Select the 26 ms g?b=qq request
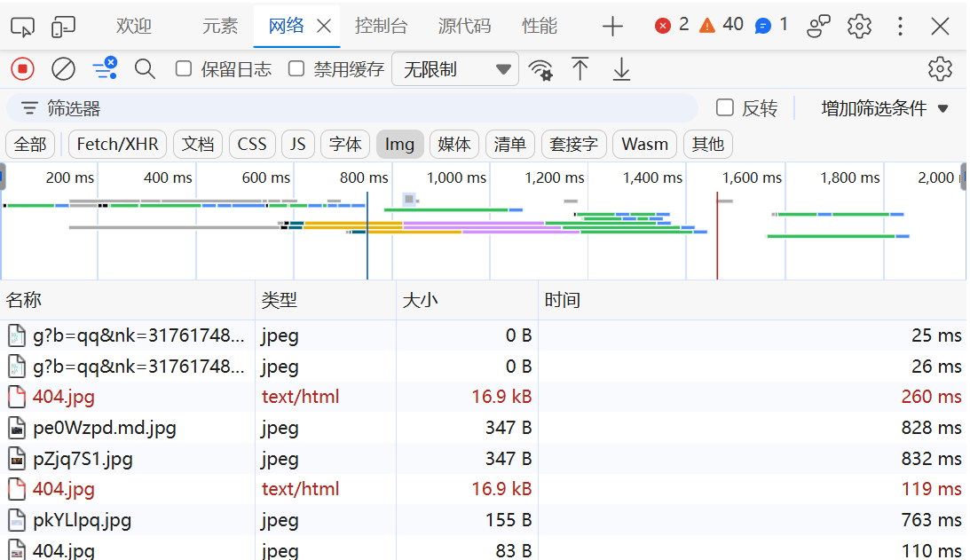This screenshot has width=970, height=560. (x=483, y=367)
